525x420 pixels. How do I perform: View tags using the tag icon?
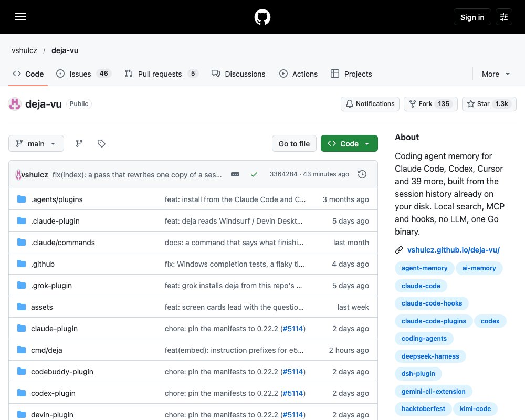click(101, 144)
